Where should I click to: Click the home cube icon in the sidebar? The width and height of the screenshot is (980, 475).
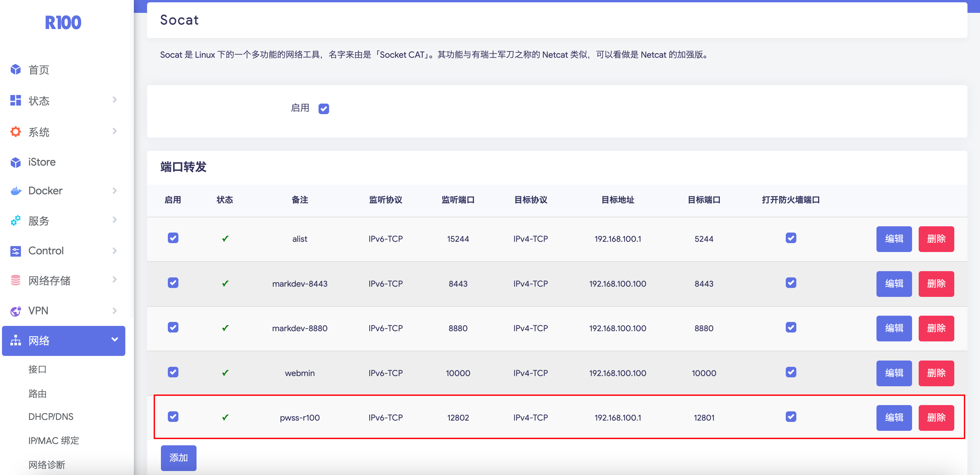tap(15, 70)
